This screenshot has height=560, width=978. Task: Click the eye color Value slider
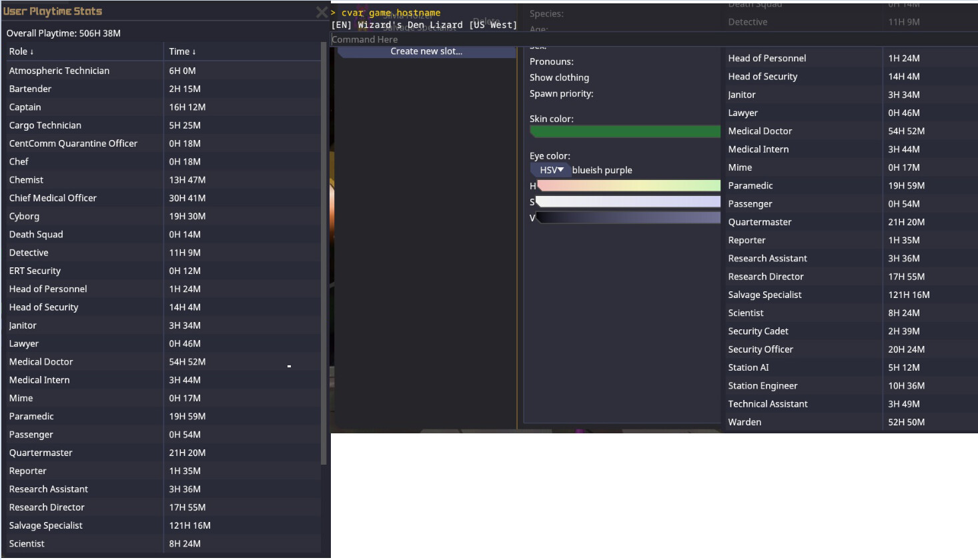(x=628, y=218)
